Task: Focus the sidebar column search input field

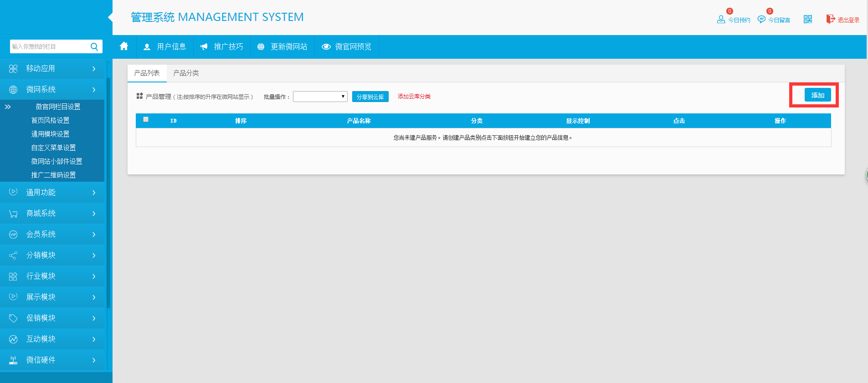Action: click(49, 46)
